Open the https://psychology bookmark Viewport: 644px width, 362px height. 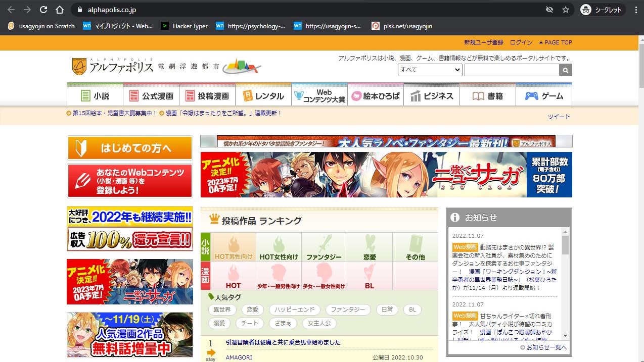251,26
